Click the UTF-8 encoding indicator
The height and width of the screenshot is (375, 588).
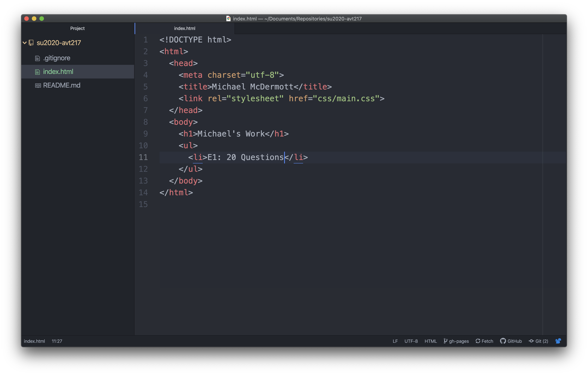click(410, 341)
